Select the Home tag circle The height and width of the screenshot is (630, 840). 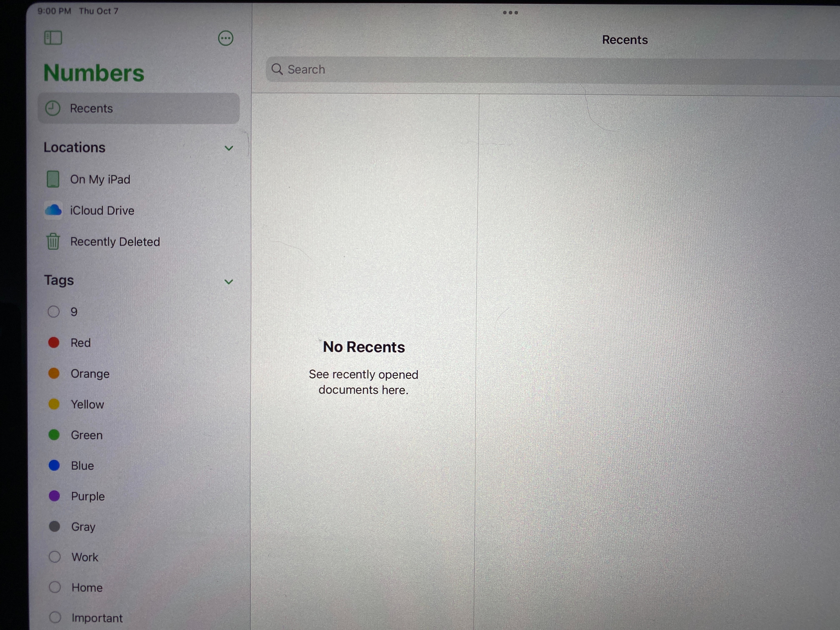pyautogui.click(x=55, y=587)
